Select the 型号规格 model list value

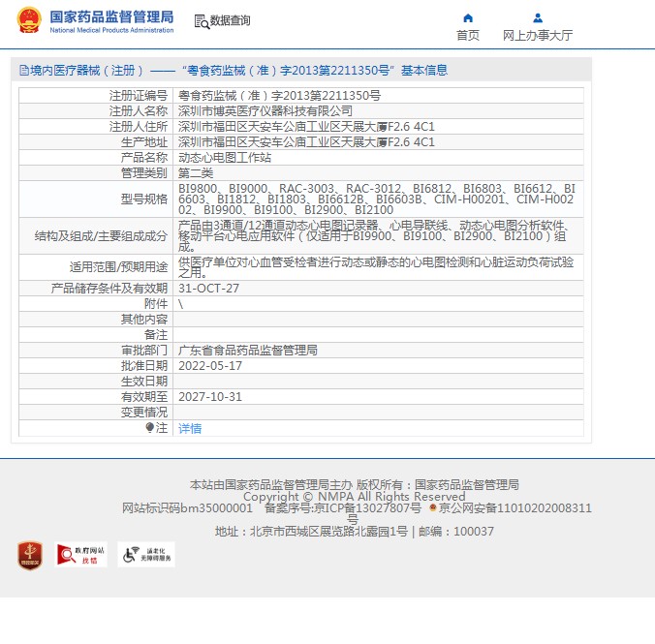coord(377,199)
